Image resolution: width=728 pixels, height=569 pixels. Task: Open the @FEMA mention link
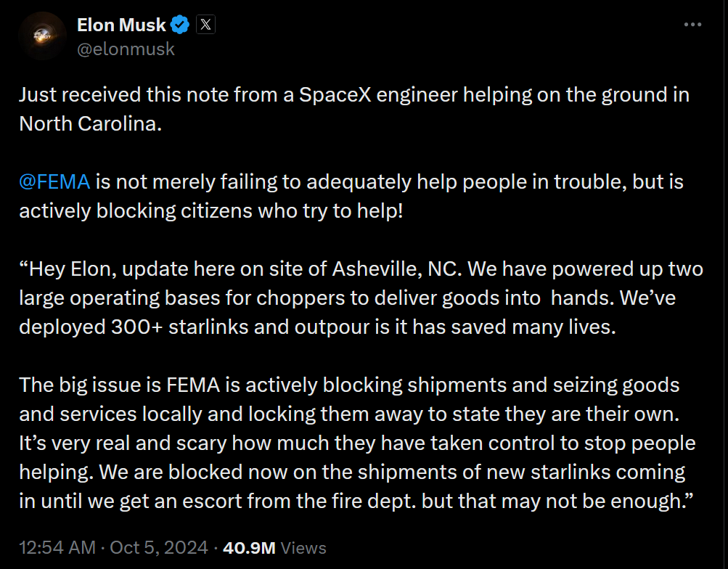click(x=54, y=181)
